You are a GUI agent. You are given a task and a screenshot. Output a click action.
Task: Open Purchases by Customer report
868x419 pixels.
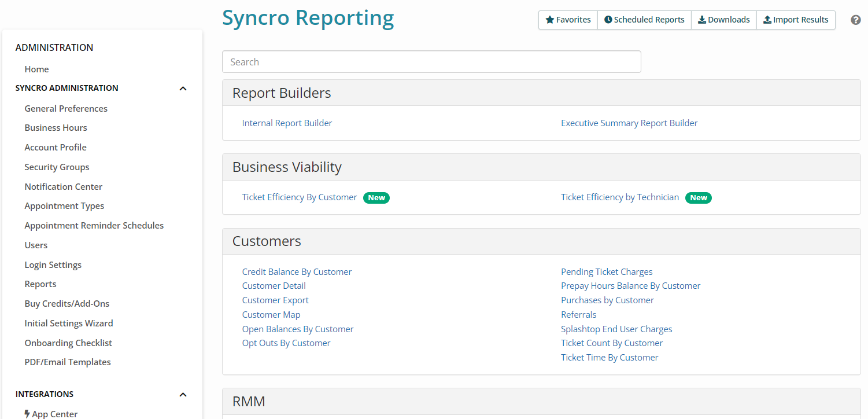(x=607, y=300)
